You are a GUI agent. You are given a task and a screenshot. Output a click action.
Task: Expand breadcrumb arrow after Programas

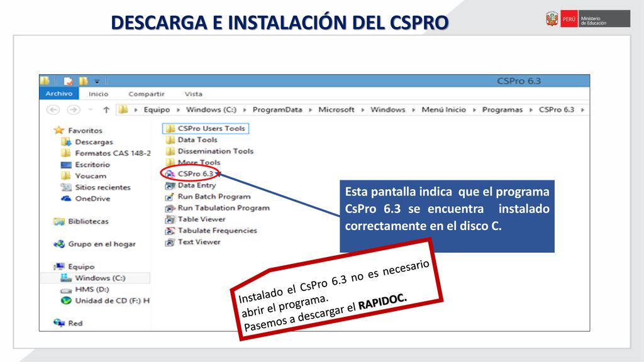(531, 110)
